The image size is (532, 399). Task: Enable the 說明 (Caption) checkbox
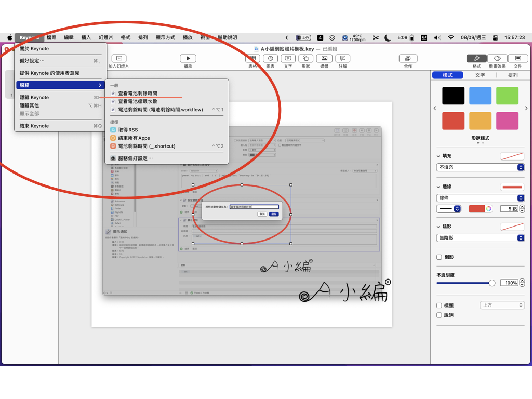point(439,315)
